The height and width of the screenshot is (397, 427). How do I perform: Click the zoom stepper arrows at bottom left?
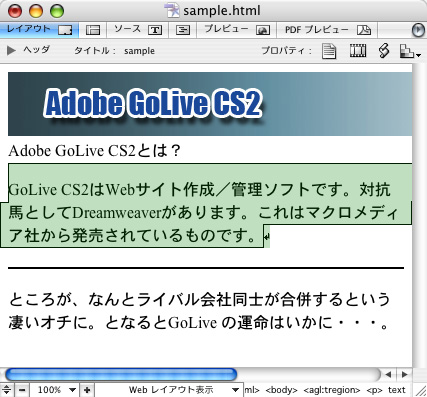7,390
